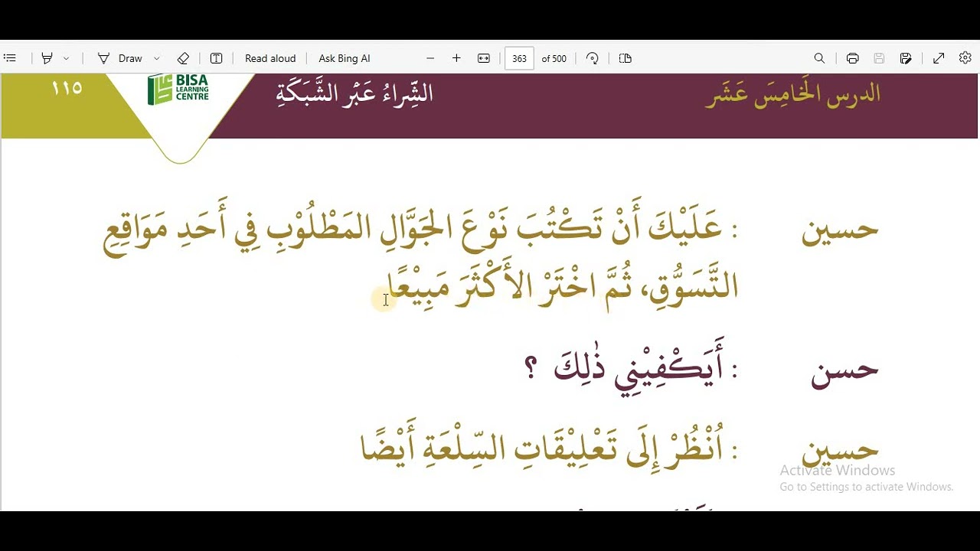The height and width of the screenshot is (551, 980).
Task: Click the BISA Learning Centre logo
Action: coord(178,89)
